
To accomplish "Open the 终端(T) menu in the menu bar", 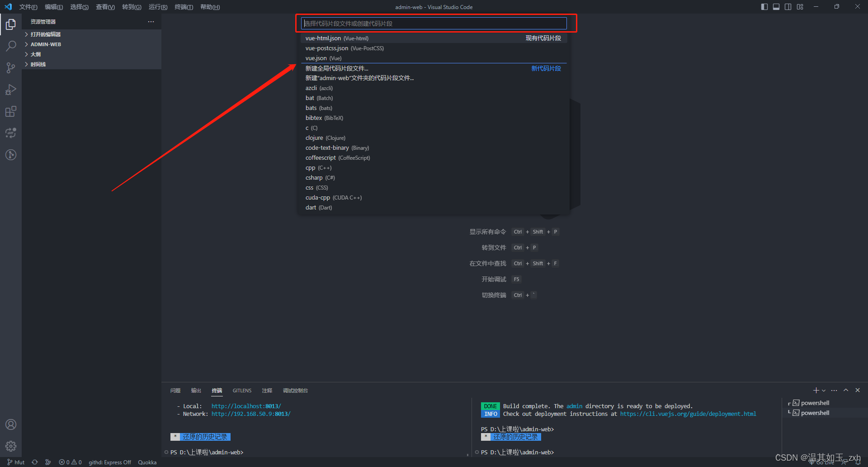I will point(184,7).
